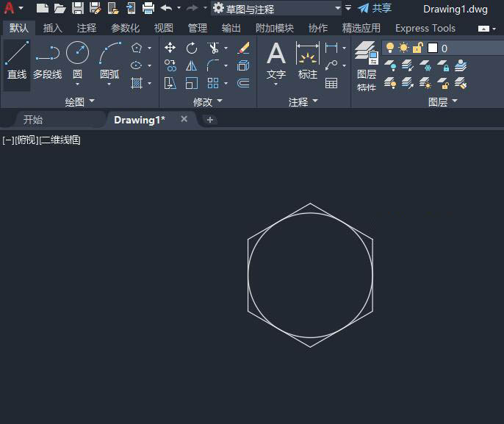504x424 pixels.
Task: Click the Erase tool icon
Action: tap(244, 48)
